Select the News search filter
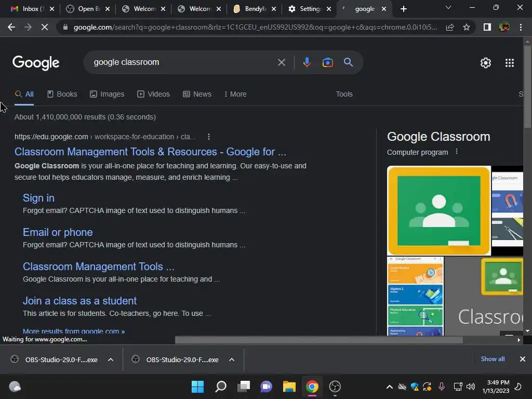The height and width of the screenshot is (399, 532). (197, 94)
